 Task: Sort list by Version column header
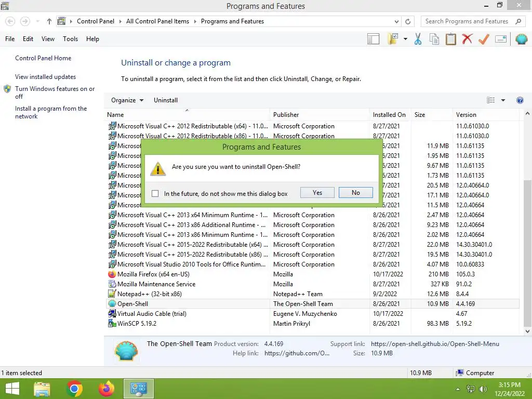(x=486, y=115)
